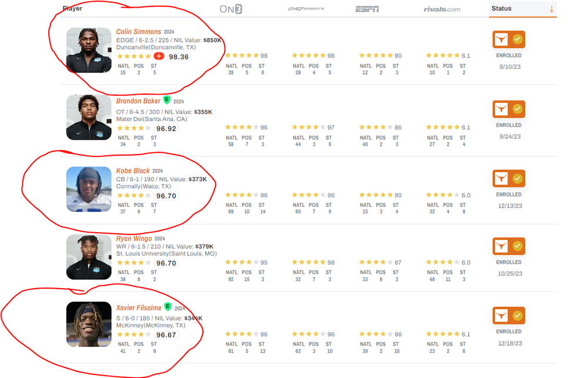
Task: Click green E shield next to Brandon Baker
Action: tap(167, 100)
